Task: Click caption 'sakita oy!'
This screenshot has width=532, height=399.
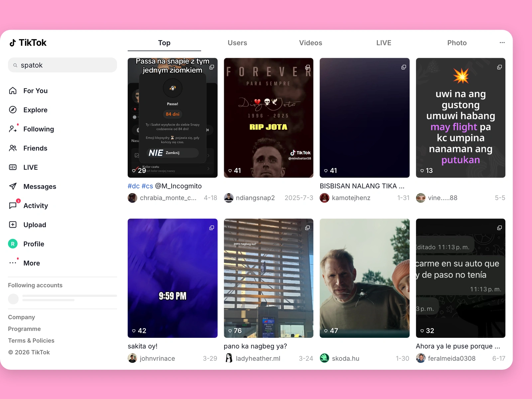Action: pyautogui.click(x=143, y=346)
